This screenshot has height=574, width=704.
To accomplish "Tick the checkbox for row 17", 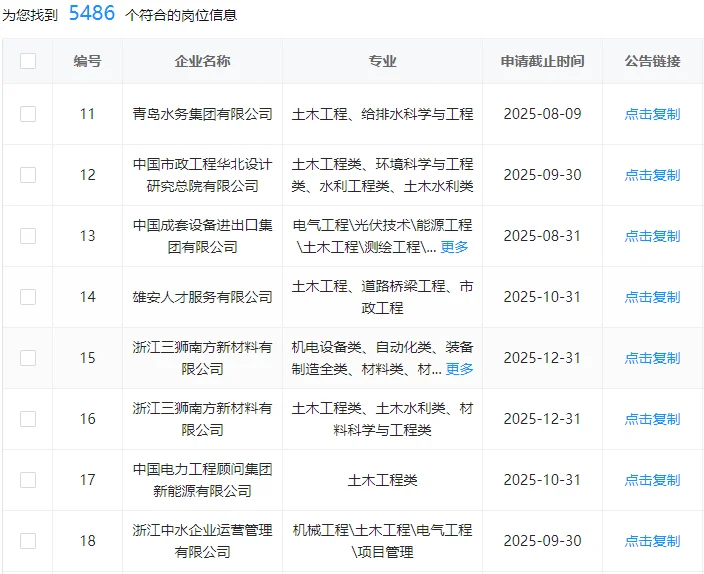I will coord(28,480).
